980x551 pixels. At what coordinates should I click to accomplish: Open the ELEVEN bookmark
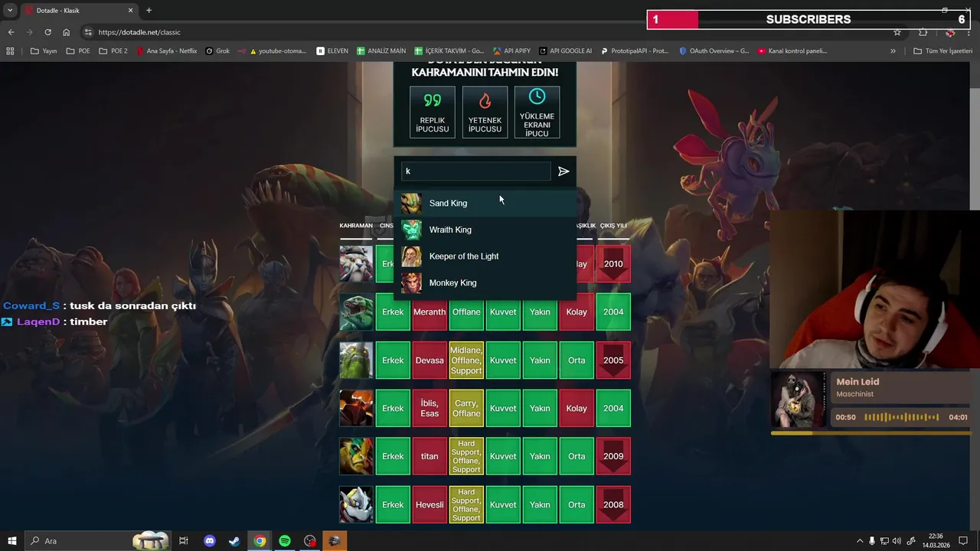pyautogui.click(x=331, y=51)
